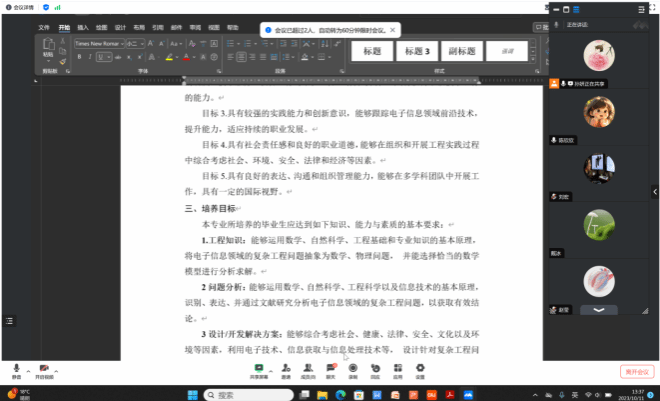Open the invite participants icon
Image resolution: width=660 pixels, height=401 pixels.
click(286, 368)
